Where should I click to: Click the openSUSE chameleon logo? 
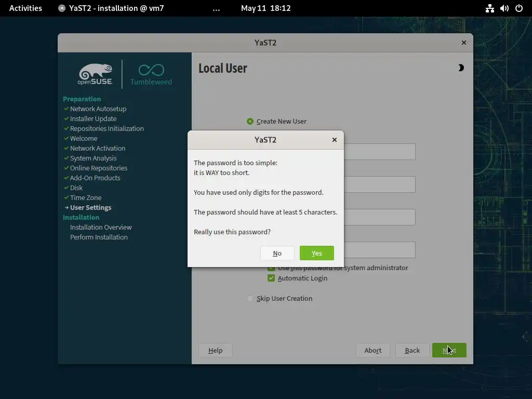(x=95, y=74)
